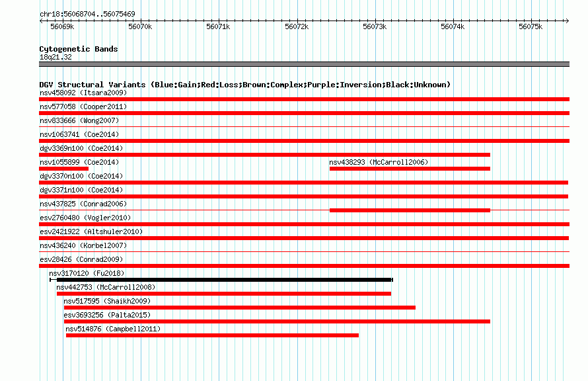
Task: Click the red bar beneath nsv514876 (Campbell2011)
Action: 212,335
